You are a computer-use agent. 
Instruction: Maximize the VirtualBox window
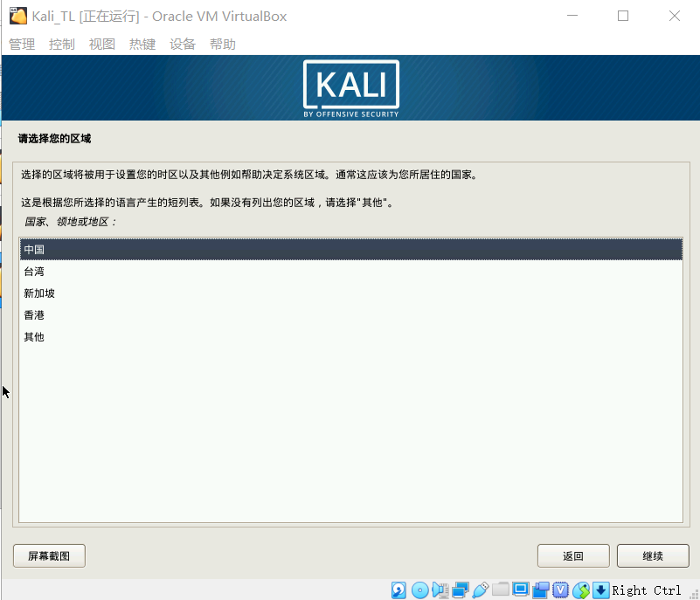click(623, 16)
